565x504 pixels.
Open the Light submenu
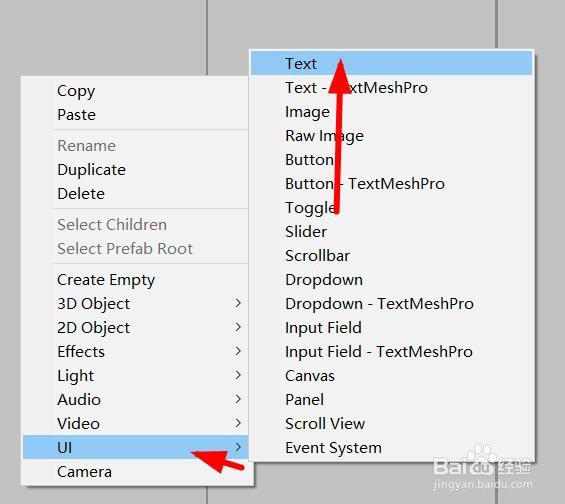pyautogui.click(x=135, y=375)
